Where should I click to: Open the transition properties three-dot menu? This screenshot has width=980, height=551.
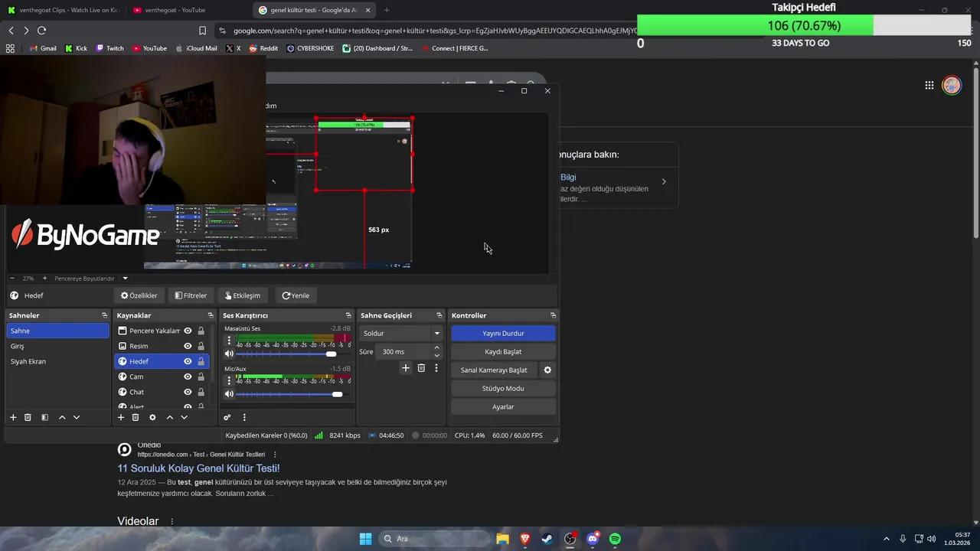436,368
